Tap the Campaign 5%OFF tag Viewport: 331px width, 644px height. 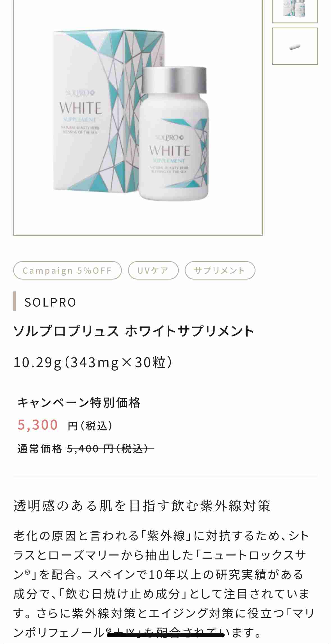click(67, 271)
